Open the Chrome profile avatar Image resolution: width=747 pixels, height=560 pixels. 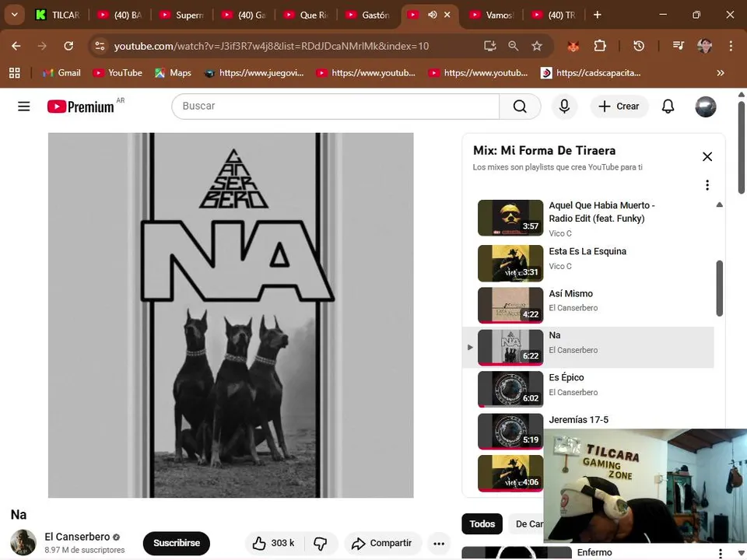(x=704, y=46)
